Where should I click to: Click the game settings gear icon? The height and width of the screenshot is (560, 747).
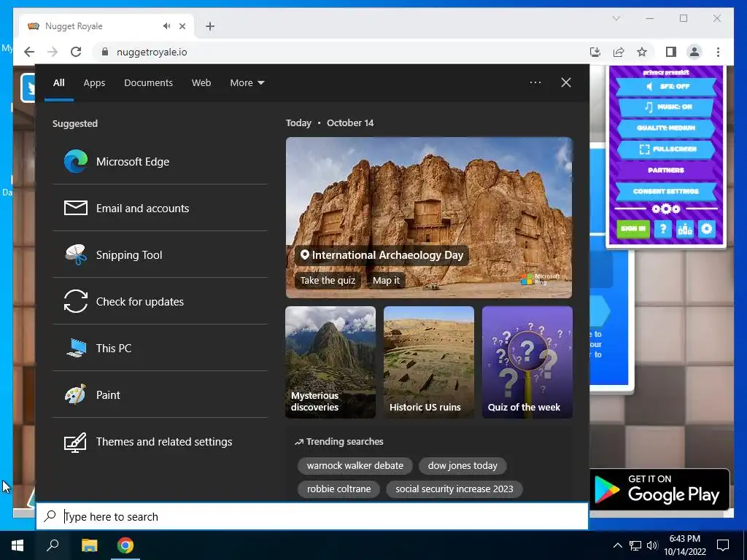click(706, 229)
